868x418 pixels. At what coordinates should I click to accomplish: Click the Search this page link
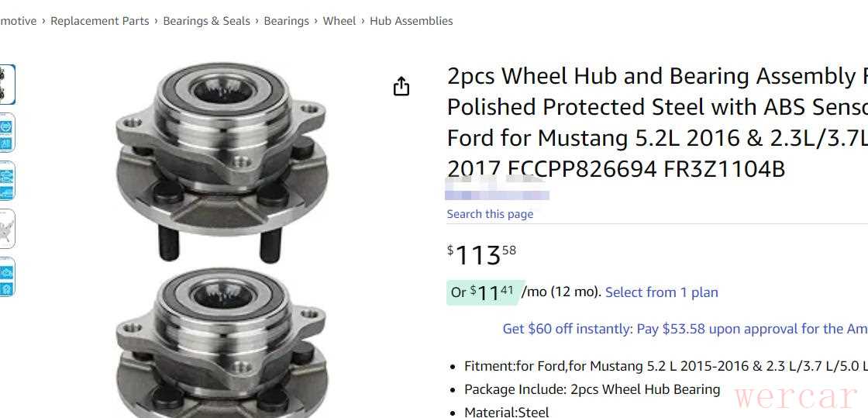pyautogui.click(x=490, y=214)
